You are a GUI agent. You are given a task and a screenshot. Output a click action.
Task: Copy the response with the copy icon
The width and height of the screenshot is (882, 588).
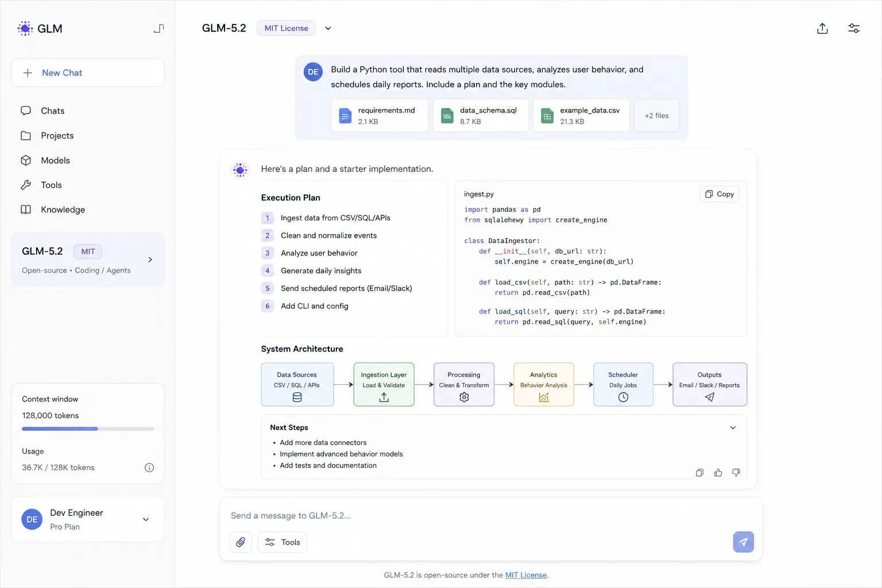pos(699,473)
